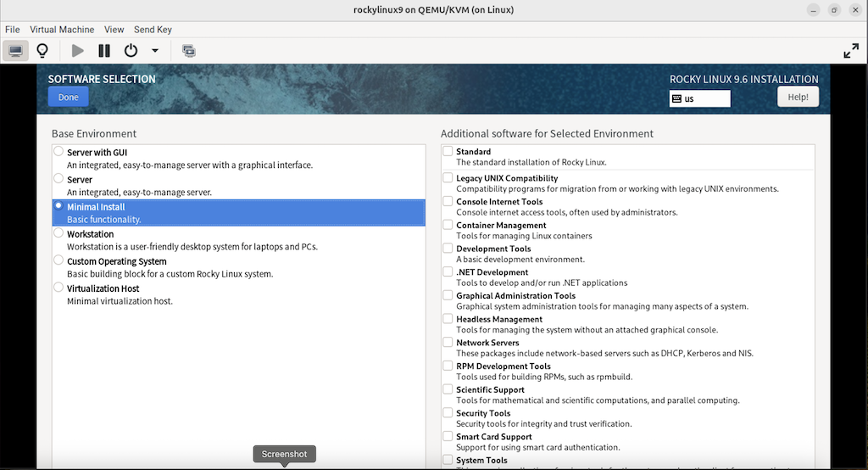Click 'Tools used for building RPMs' description

(x=544, y=377)
